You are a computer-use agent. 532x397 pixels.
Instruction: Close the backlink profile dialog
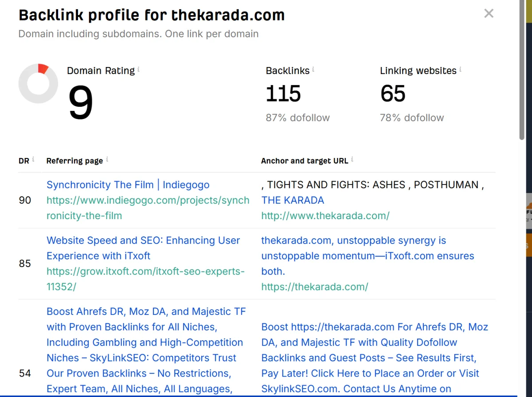[489, 13]
